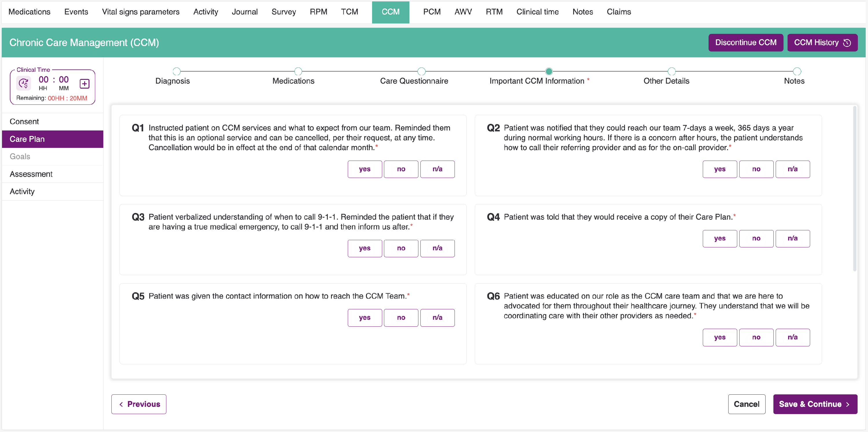
Task: Switch to the RPM tab
Action: coord(319,12)
